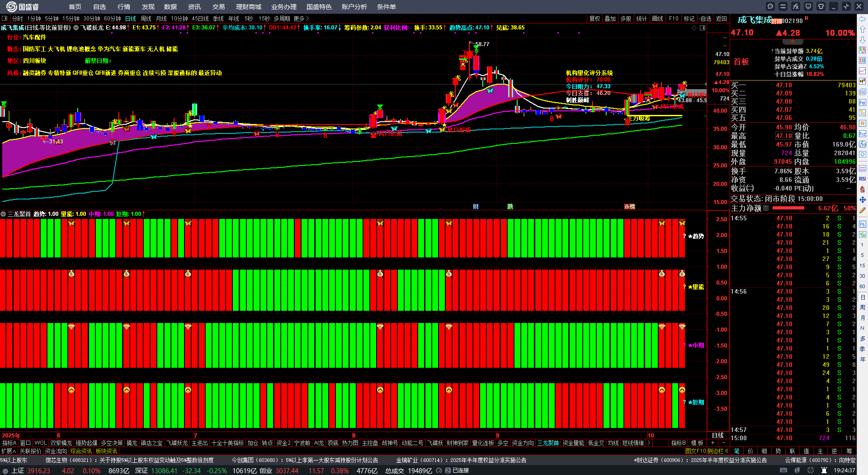Toggle 多股 multi-stock view
The height and width of the screenshot is (475, 868).
point(626,19)
